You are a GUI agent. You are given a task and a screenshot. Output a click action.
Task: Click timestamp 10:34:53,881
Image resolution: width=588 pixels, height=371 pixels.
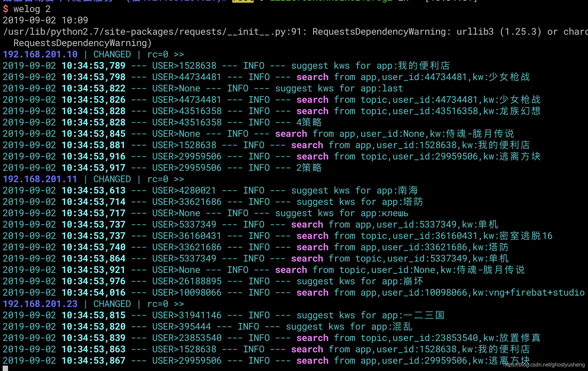tap(93, 145)
